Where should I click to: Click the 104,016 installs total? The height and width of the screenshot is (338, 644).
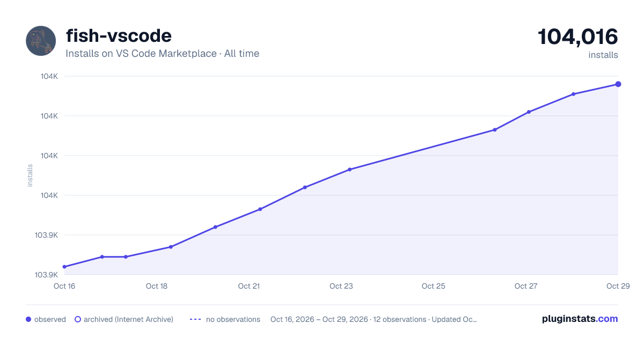578,36
